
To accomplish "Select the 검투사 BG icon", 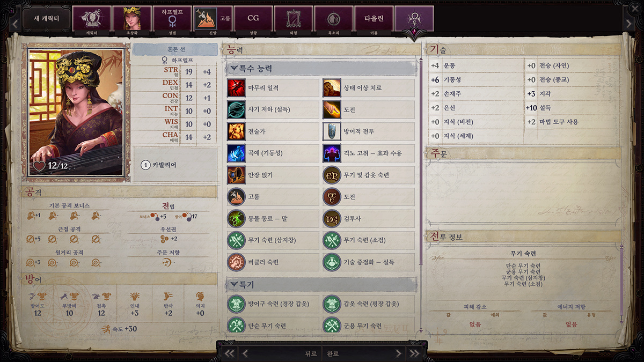I will point(332,218).
